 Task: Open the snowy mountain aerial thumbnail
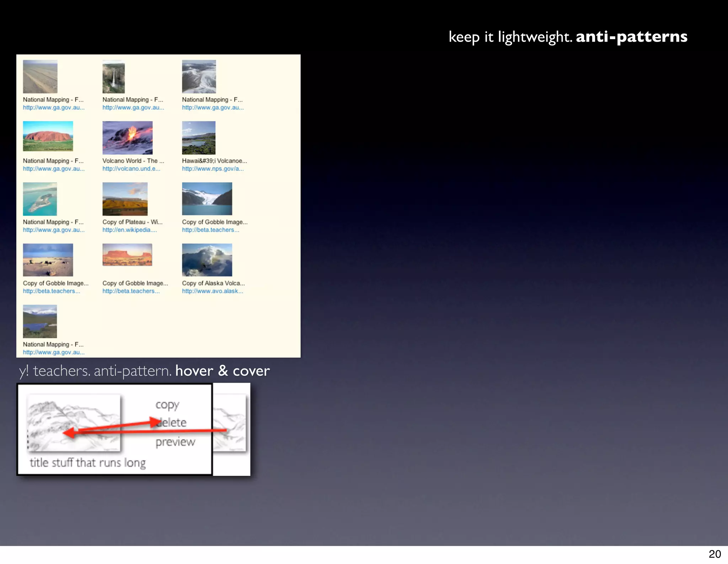point(199,76)
